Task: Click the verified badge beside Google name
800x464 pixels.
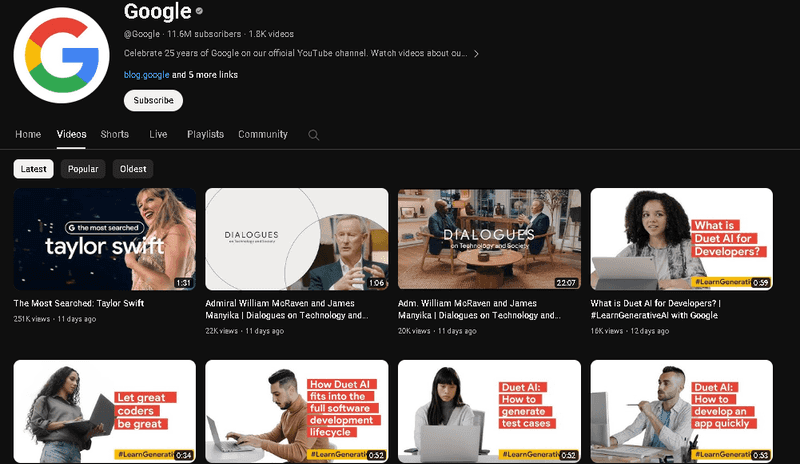Action: [x=200, y=12]
